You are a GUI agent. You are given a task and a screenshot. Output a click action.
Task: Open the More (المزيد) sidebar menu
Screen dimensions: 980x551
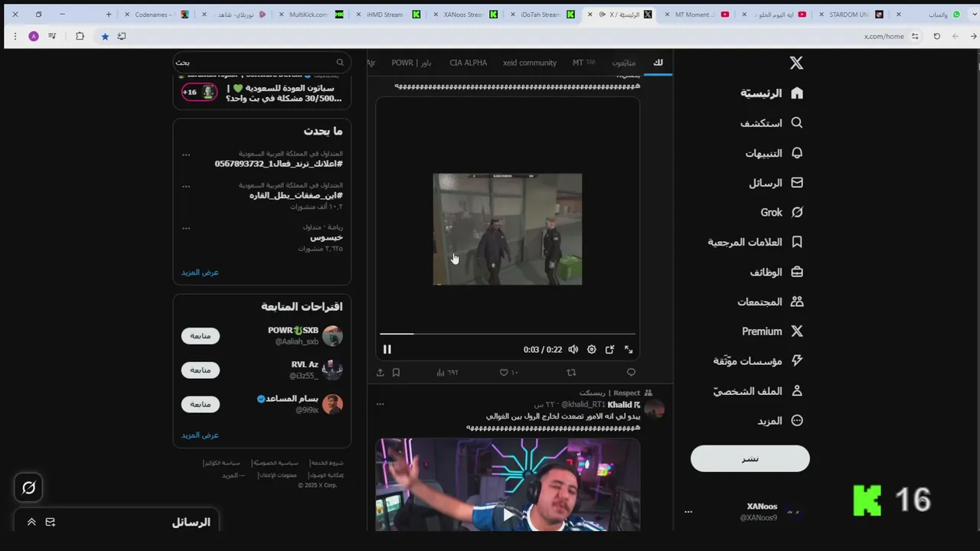[779, 421]
